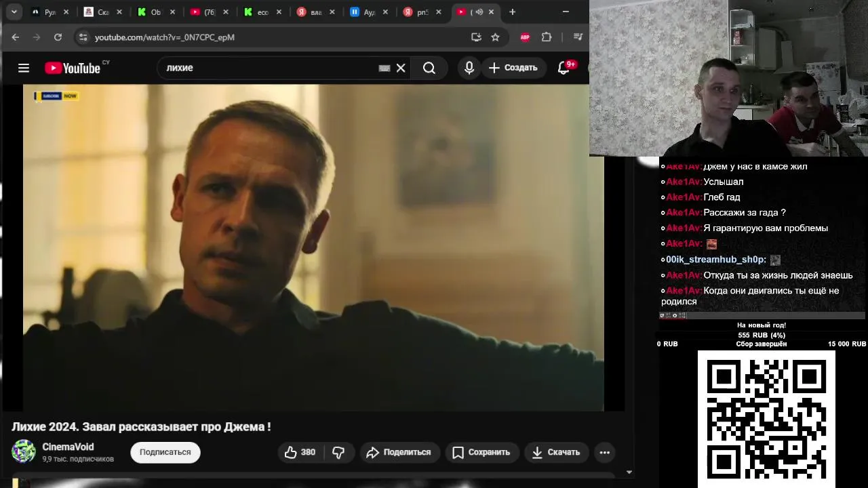Open the three-dot more actions menu
This screenshot has width=868, height=488.
point(605,452)
